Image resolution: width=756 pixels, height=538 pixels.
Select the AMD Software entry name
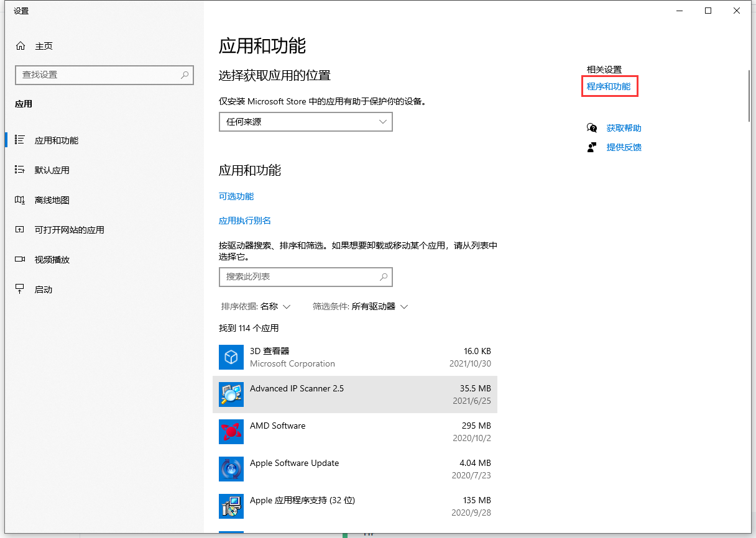point(278,426)
